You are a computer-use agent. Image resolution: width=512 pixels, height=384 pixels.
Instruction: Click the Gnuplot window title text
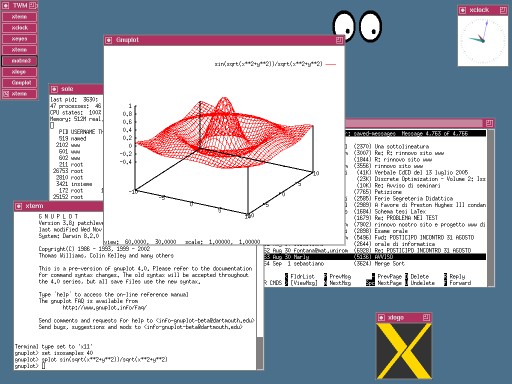coord(127,40)
